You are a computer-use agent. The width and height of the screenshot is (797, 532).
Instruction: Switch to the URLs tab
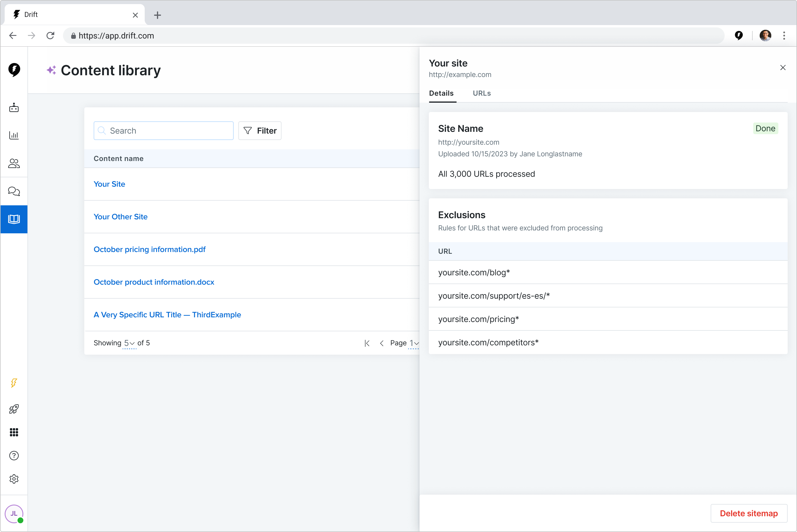click(x=481, y=93)
